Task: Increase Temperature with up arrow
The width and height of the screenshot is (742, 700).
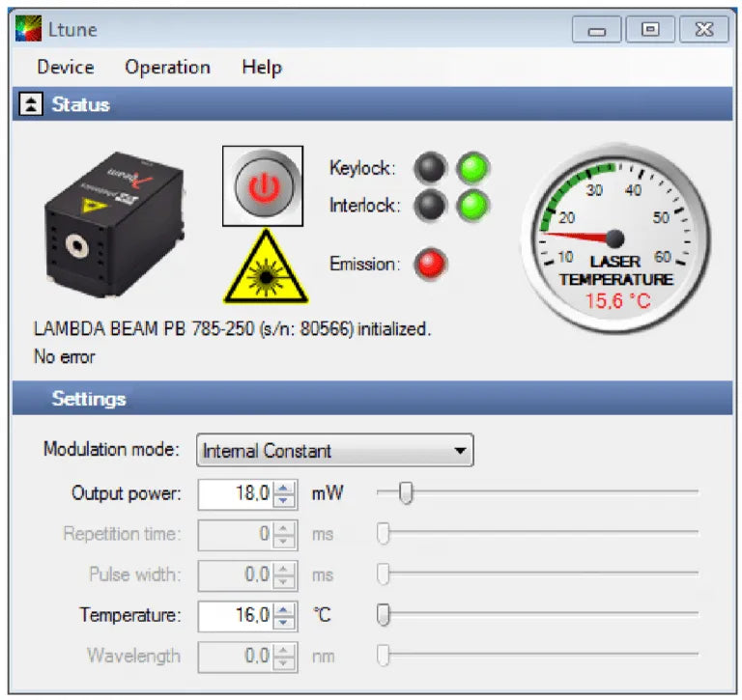Action: click(284, 609)
